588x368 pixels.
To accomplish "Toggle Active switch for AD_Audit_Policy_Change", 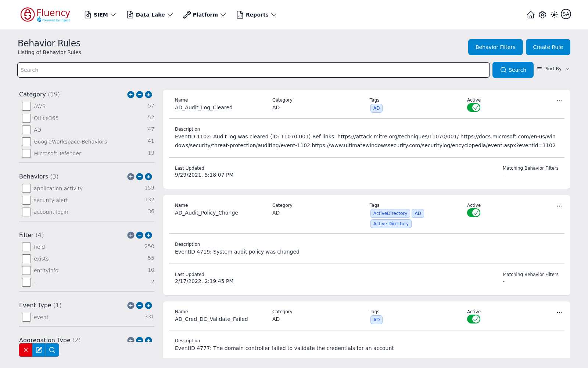I will [x=474, y=213].
